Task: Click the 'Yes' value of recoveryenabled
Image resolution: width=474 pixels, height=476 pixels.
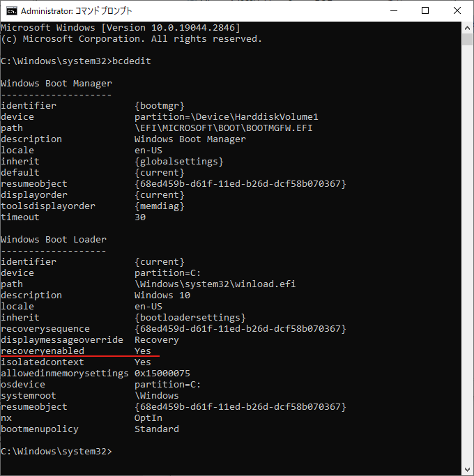Action: [143, 351]
